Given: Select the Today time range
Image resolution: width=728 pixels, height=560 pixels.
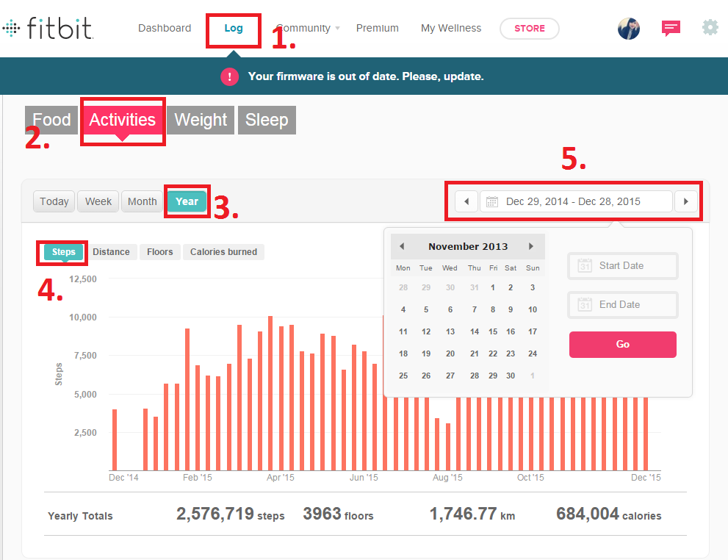Looking at the screenshot, I should [x=54, y=201].
